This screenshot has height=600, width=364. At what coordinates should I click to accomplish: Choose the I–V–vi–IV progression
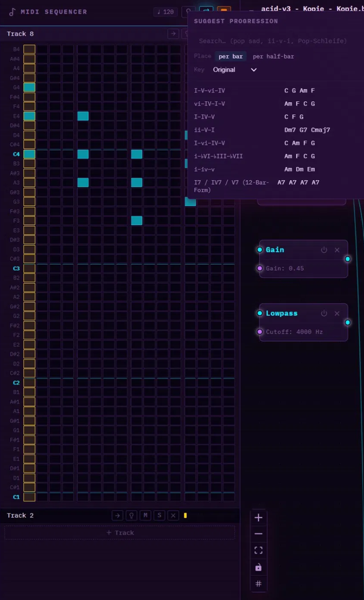click(276, 91)
